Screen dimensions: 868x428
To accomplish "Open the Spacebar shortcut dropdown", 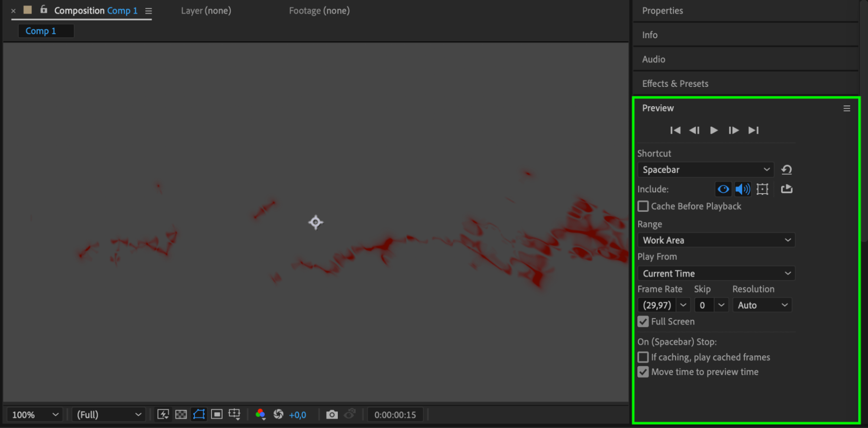I will [706, 169].
